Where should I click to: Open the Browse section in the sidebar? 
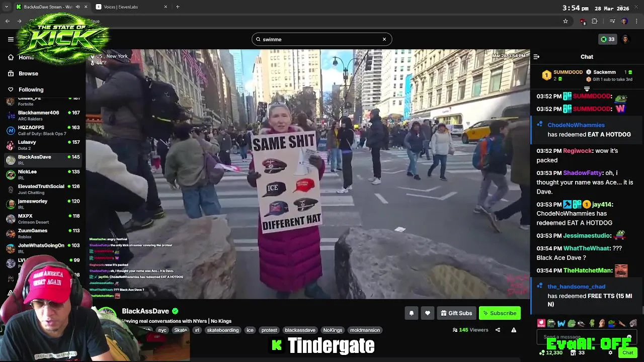[x=28, y=73]
